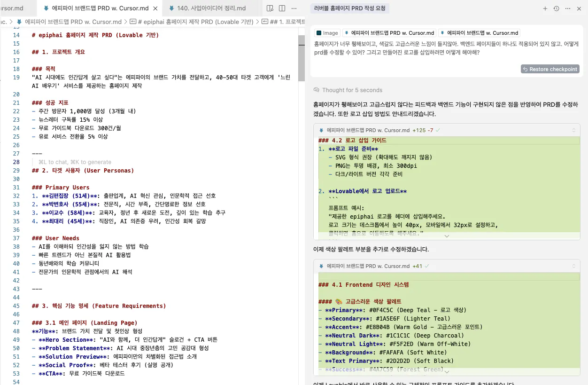Start a new chat with plus icon
The width and height of the screenshot is (588, 385).
click(x=545, y=8)
